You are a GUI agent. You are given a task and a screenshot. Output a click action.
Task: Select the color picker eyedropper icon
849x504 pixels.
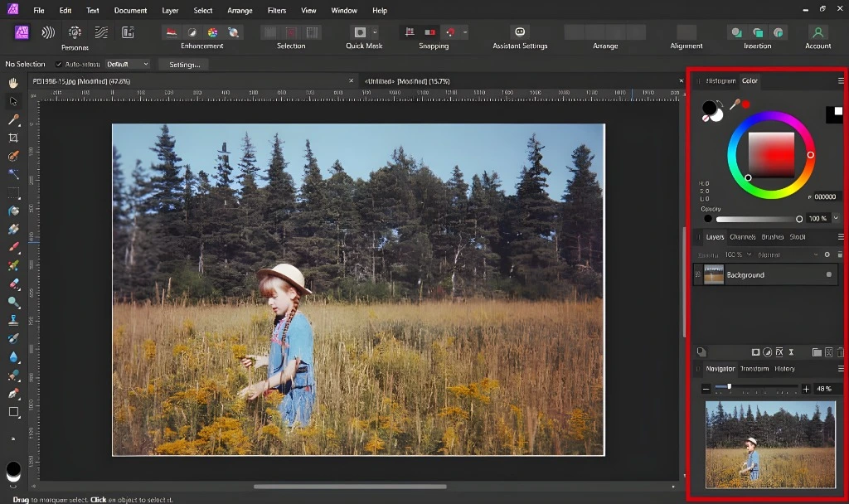click(735, 104)
